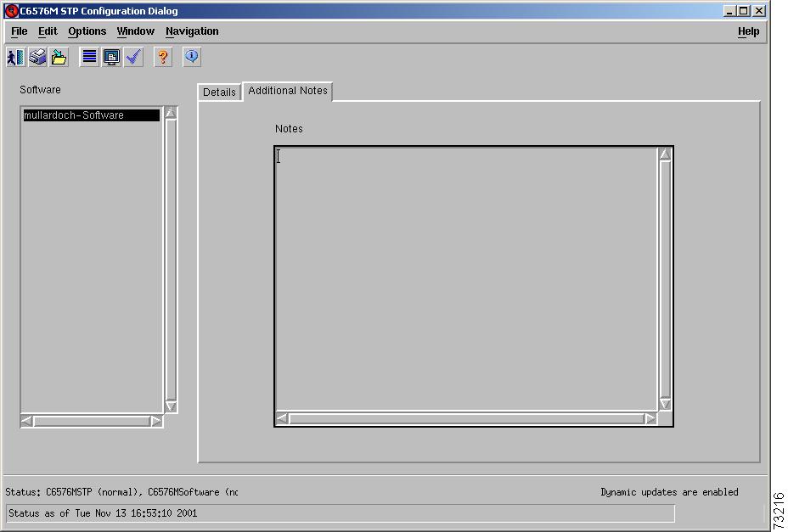Click the Software list down scroll arrow
This screenshot has width=788, height=532.
coord(171,406)
